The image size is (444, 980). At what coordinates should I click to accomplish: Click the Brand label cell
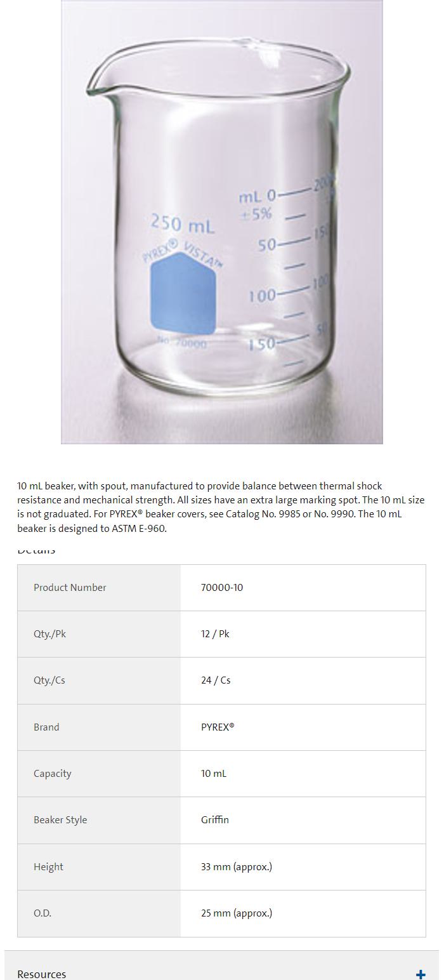pyautogui.click(x=46, y=727)
